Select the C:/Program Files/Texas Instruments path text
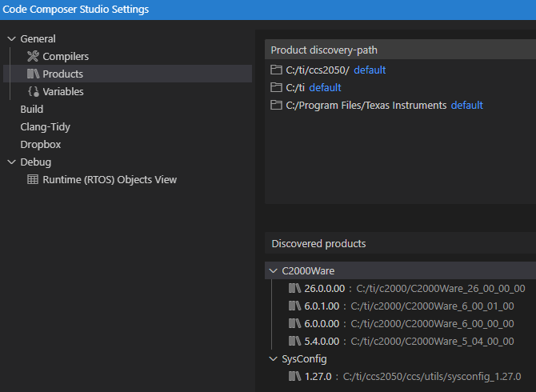Screen dimensions: 536x392 [x=366, y=105]
